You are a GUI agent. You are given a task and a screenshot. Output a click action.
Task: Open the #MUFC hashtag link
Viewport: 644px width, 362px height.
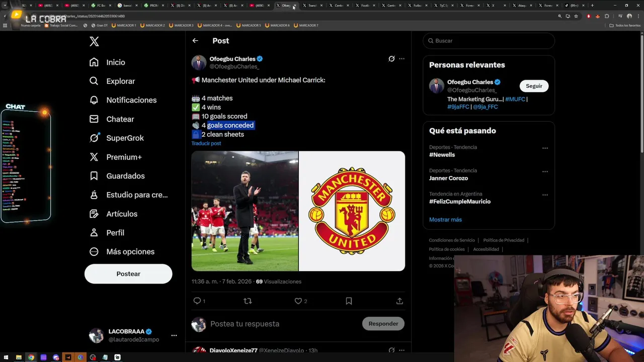515,99
